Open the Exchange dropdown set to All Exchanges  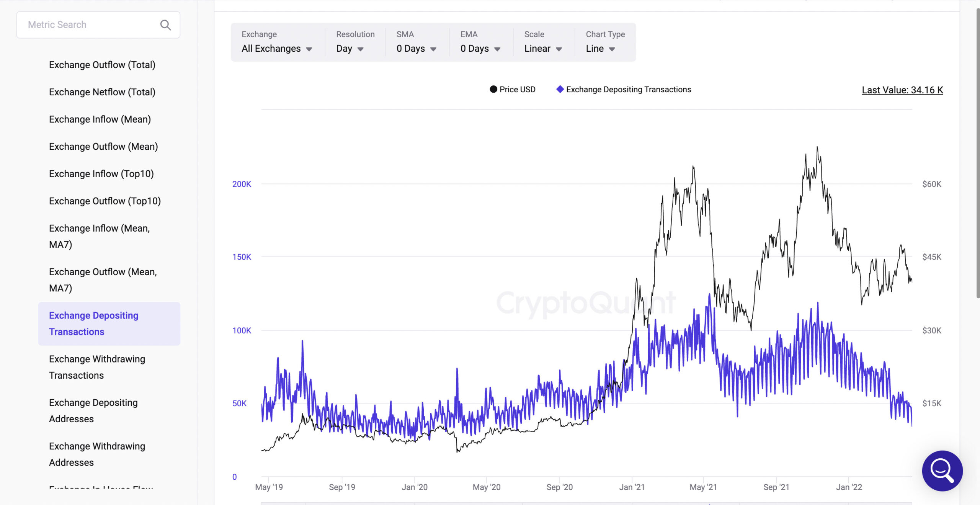[x=277, y=49]
